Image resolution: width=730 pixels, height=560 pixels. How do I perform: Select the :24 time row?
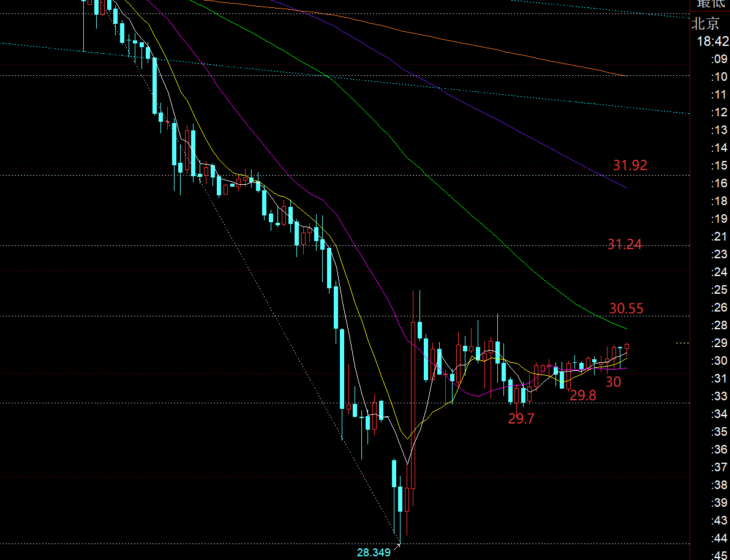coord(720,272)
